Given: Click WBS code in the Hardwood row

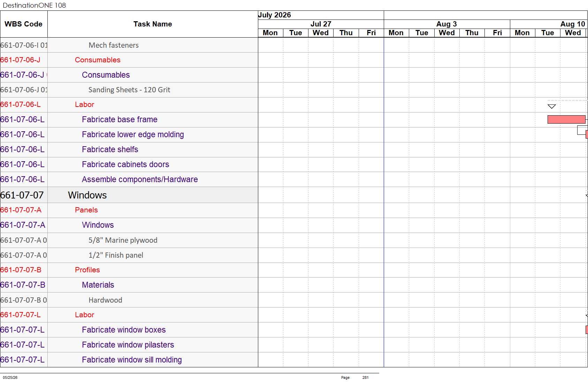Looking at the screenshot, I should (x=24, y=300).
